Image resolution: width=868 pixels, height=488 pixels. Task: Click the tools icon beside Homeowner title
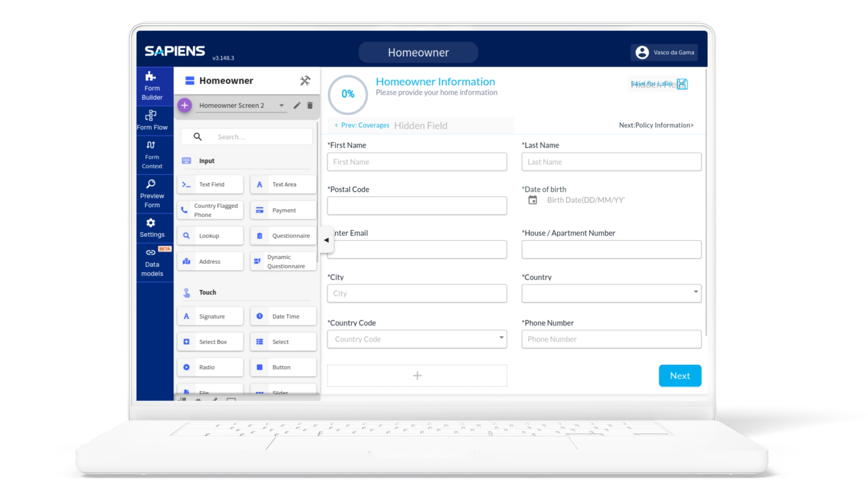[305, 81]
